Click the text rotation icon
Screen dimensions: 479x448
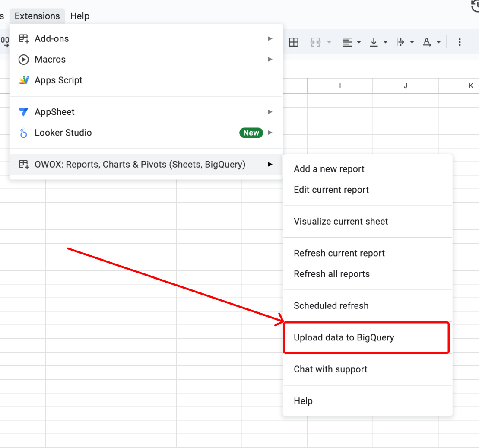[x=427, y=42]
